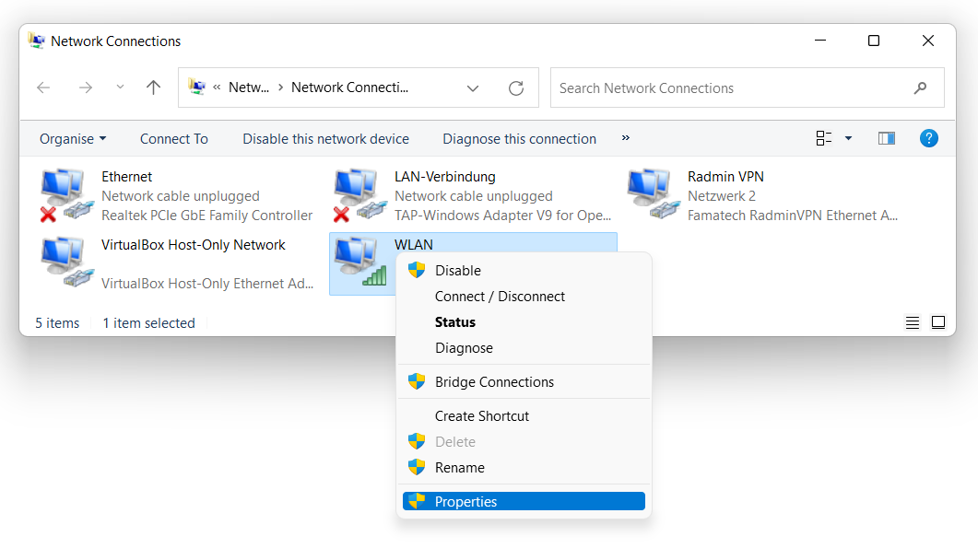
Task: Open the Help question mark icon
Action: tap(929, 138)
